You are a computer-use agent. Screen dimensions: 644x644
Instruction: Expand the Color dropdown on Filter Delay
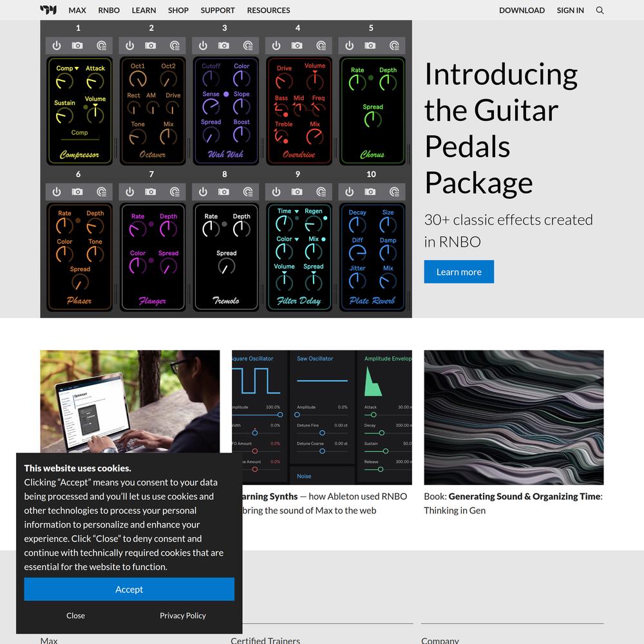[x=296, y=240]
